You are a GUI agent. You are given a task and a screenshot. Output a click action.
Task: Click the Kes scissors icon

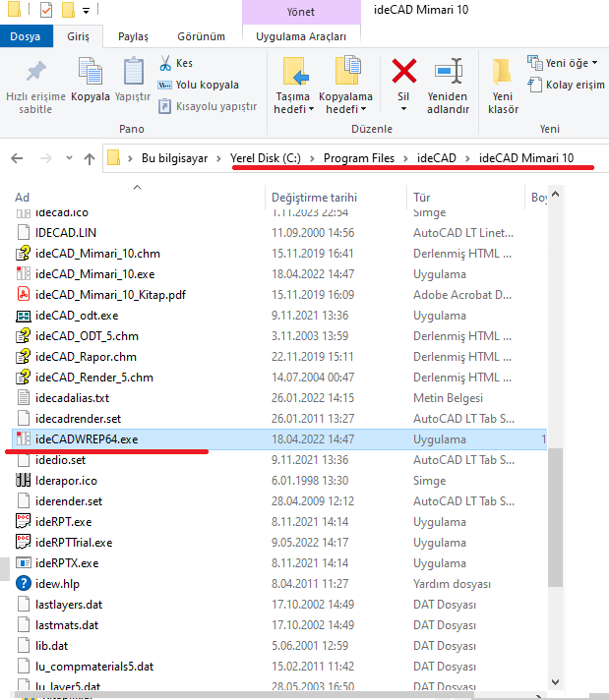(x=165, y=63)
